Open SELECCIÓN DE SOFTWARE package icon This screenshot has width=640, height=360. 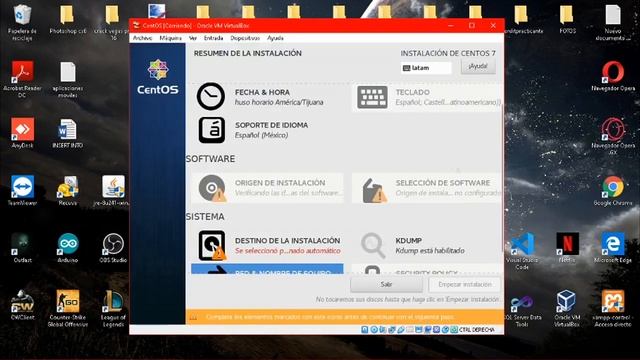pos(374,190)
